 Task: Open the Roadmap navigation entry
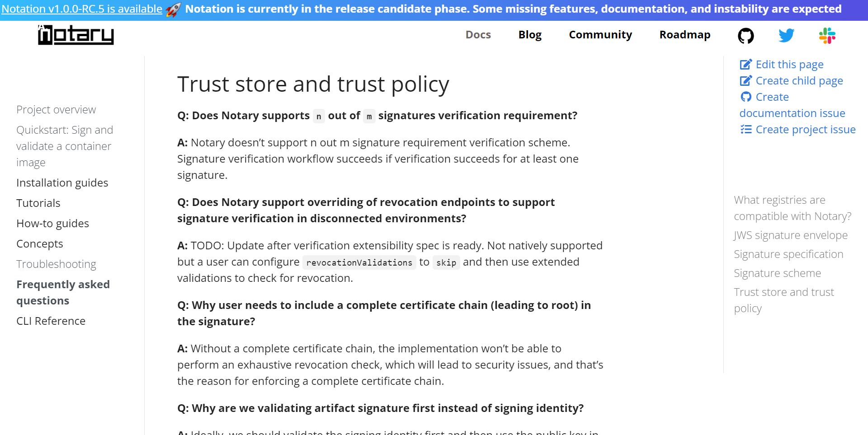685,34
